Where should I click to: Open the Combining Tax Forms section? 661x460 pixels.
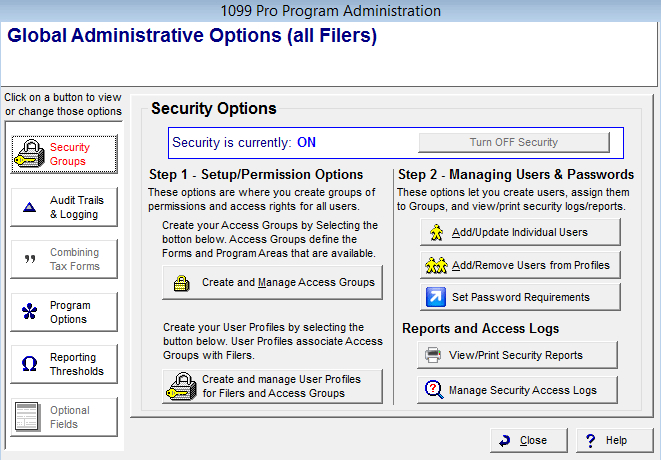click(x=65, y=260)
